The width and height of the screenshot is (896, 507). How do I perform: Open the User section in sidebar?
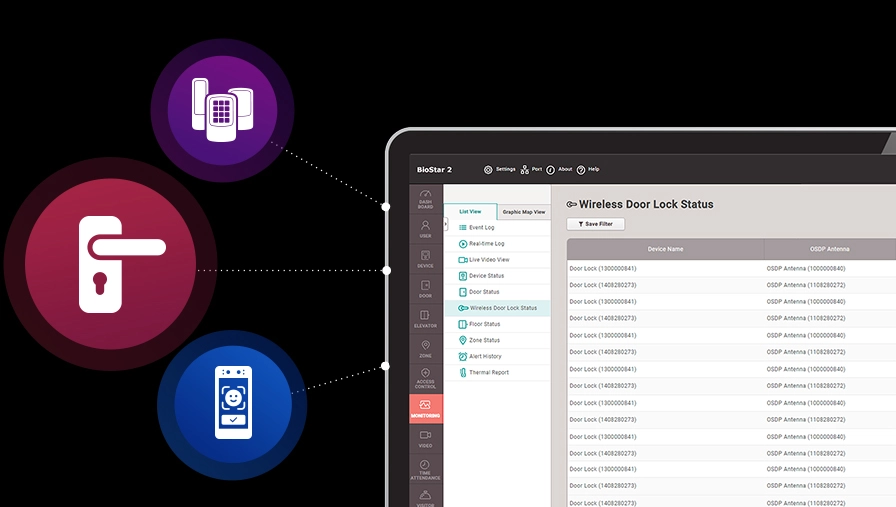pyautogui.click(x=425, y=228)
